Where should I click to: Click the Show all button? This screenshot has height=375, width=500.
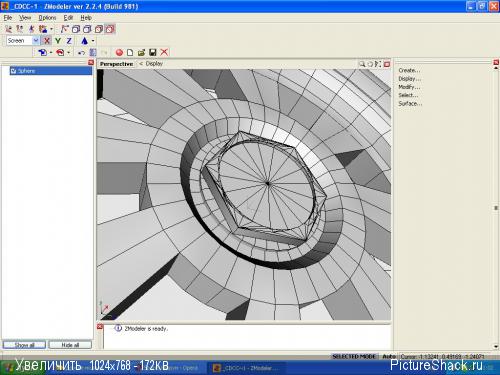click(24, 345)
